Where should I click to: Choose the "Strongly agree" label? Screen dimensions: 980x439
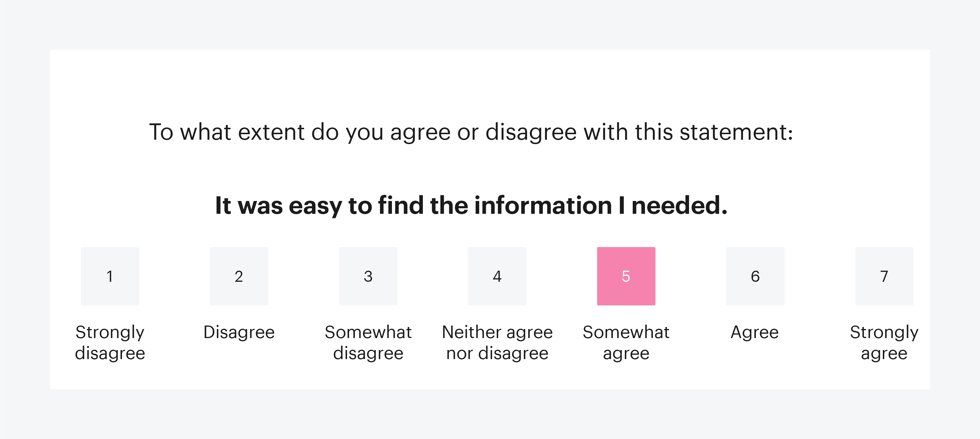[884, 342]
